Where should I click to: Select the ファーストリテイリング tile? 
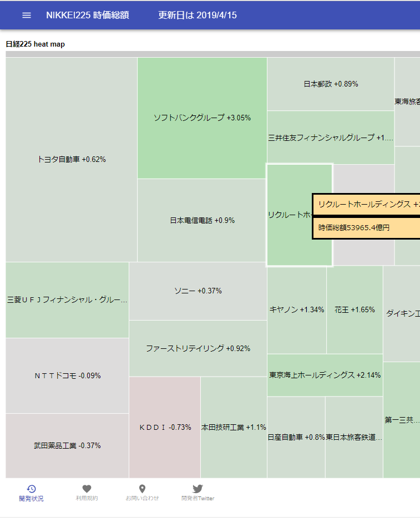pyautogui.click(x=197, y=348)
